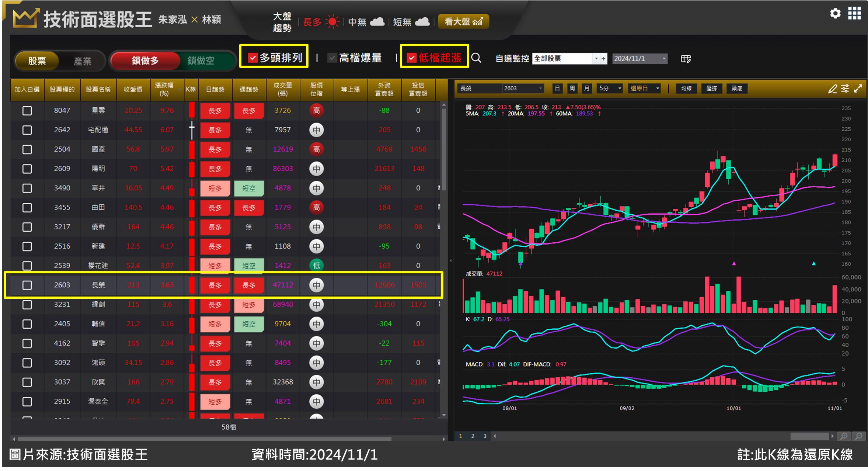Screen dimensions: 868x471
Task: Click the 均線 button on the chart toolbar
Action: 686,88
